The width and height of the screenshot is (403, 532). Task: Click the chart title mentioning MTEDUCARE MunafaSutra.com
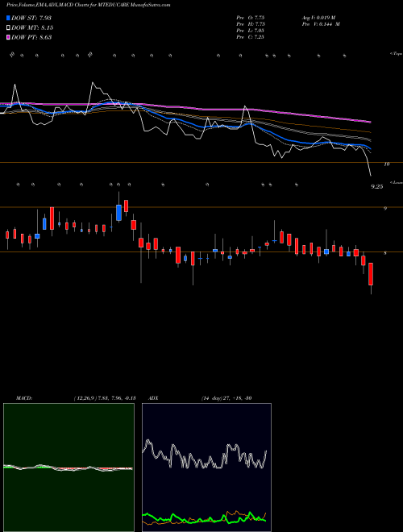pos(88,5)
